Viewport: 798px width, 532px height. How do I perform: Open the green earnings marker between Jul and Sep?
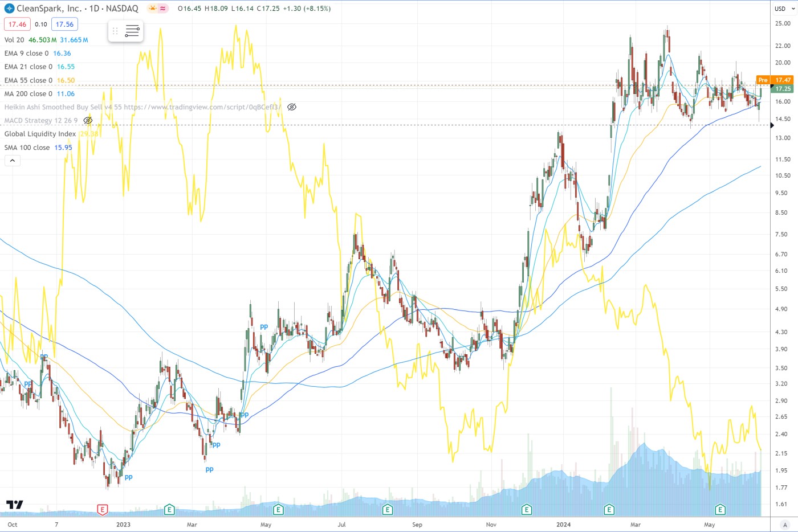(x=388, y=509)
